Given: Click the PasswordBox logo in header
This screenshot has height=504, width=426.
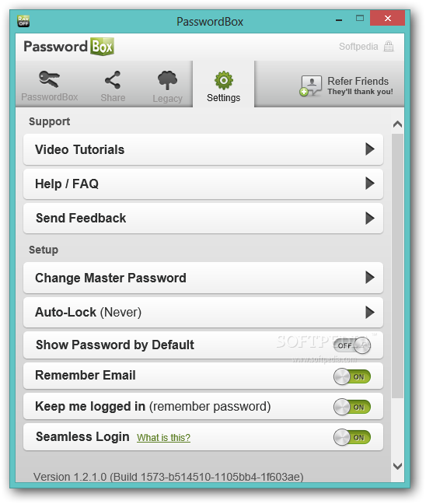Looking at the screenshot, I should (68, 47).
